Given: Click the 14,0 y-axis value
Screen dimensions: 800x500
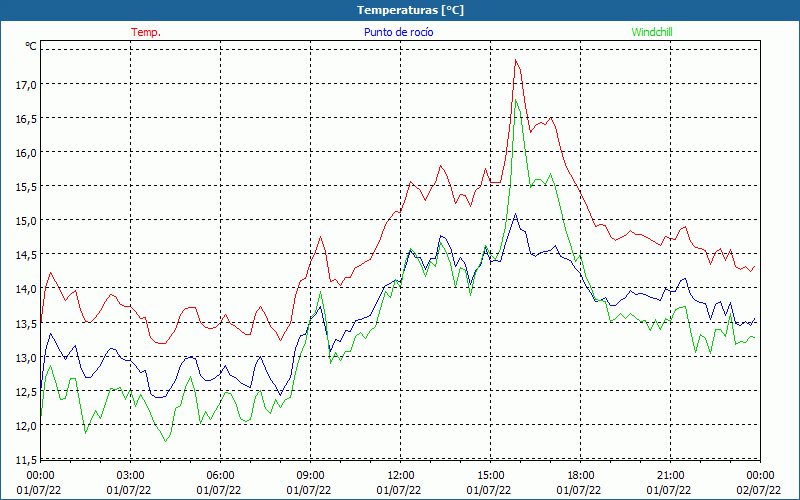Looking at the screenshot, I should (26, 289).
